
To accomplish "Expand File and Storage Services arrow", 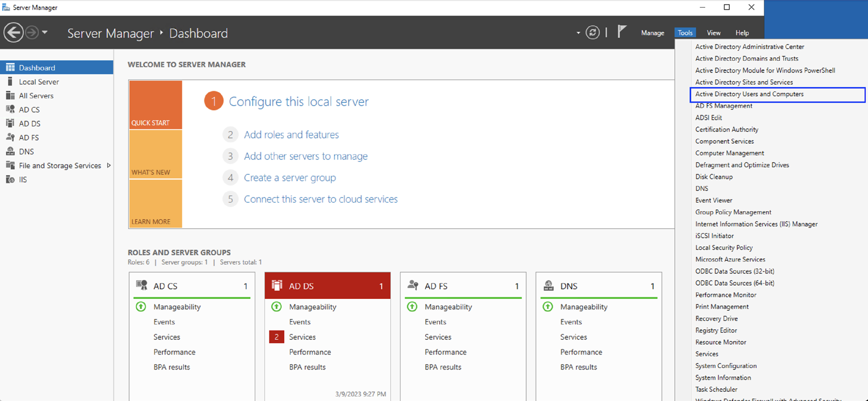I will tap(108, 165).
